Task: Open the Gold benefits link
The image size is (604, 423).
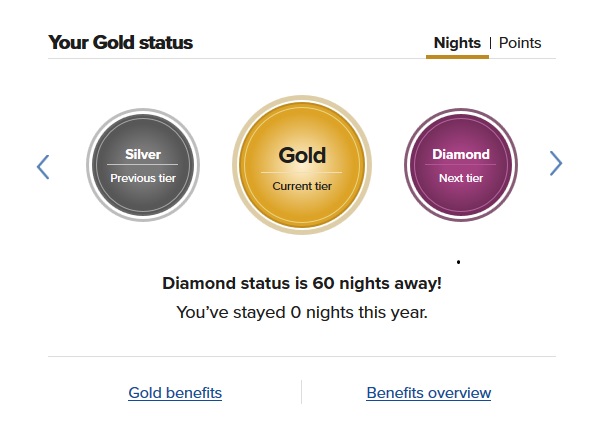Action: (x=175, y=393)
